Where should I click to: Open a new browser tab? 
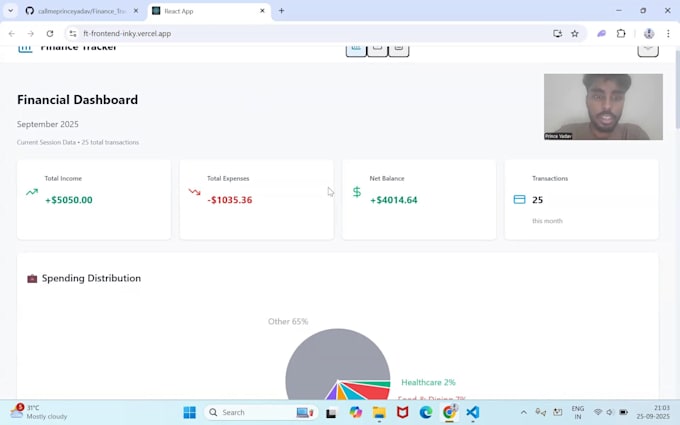click(x=281, y=11)
